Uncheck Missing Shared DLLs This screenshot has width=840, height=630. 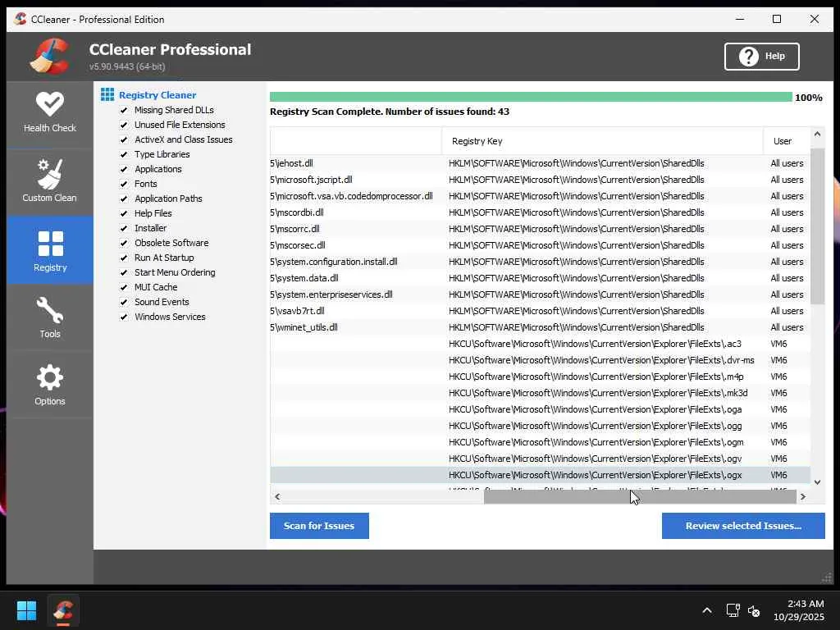pos(124,110)
